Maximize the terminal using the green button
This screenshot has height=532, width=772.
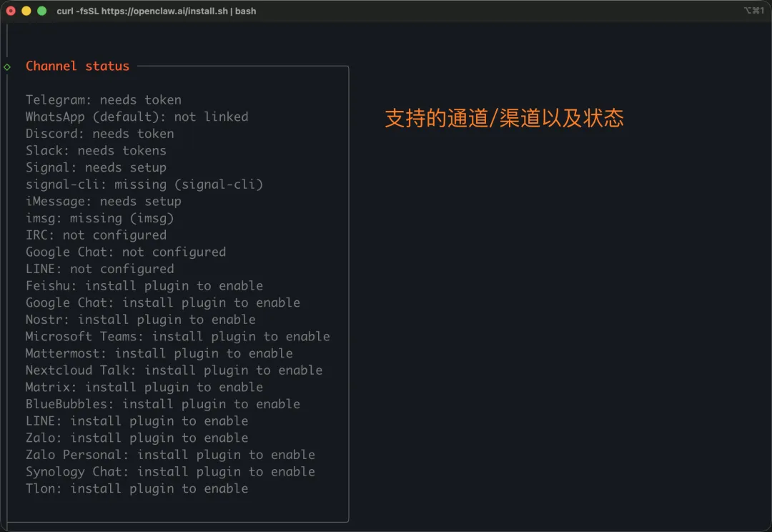tap(41, 11)
